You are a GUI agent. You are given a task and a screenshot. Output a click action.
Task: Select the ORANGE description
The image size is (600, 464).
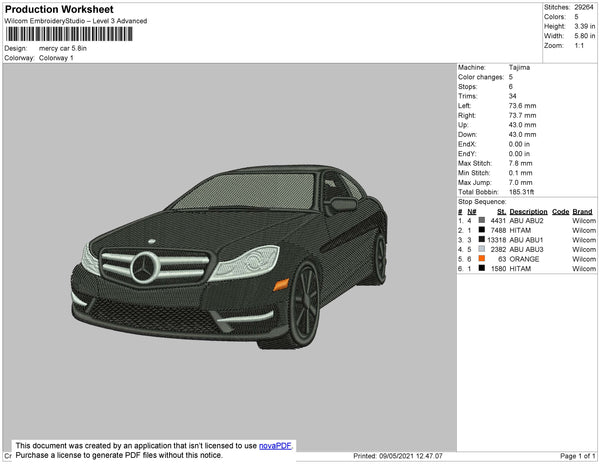pyautogui.click(x=524, y=259)
